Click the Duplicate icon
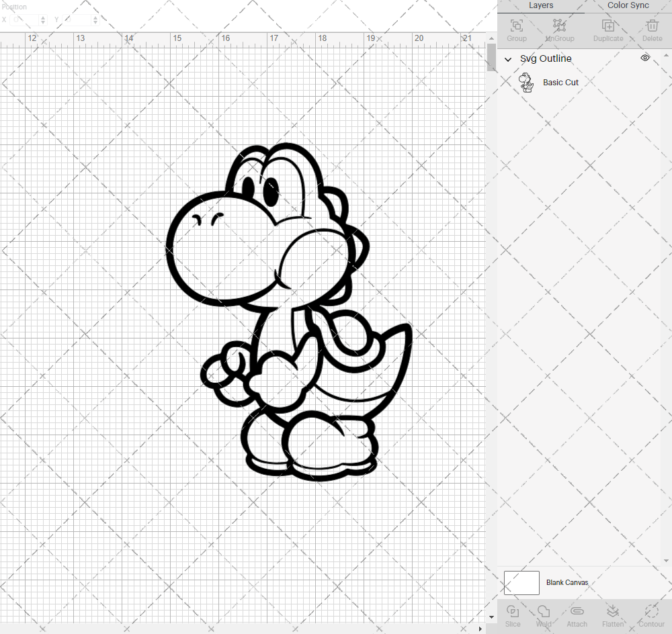 (x=608, y=28)
